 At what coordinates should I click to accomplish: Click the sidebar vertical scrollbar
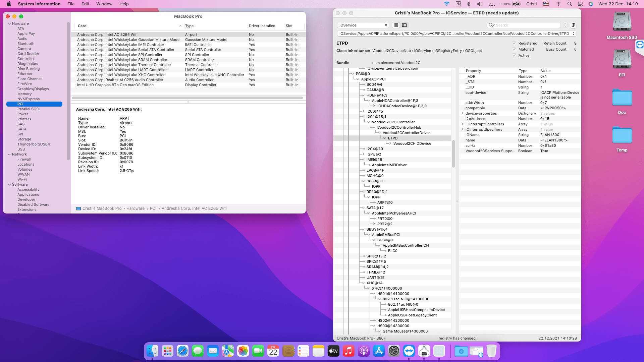(68, 91)
